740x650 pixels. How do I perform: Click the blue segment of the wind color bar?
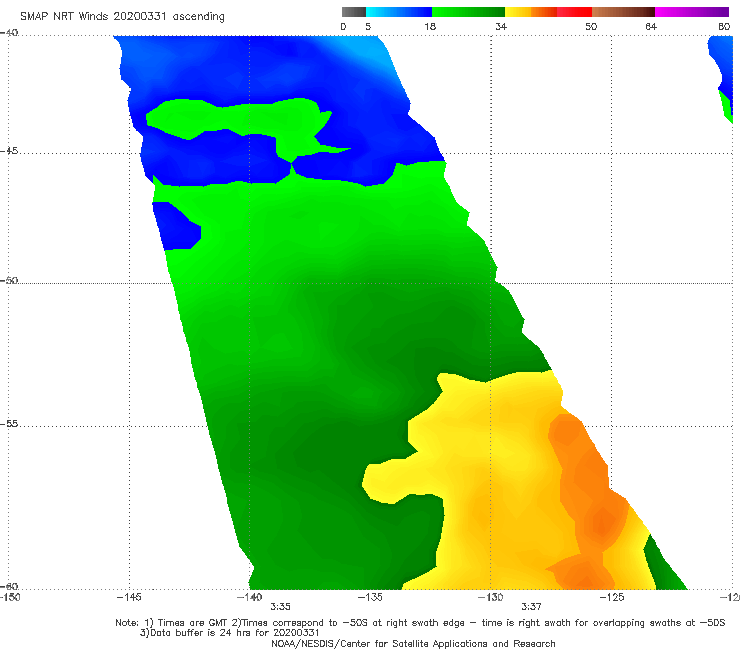click(x=399, y=12)
